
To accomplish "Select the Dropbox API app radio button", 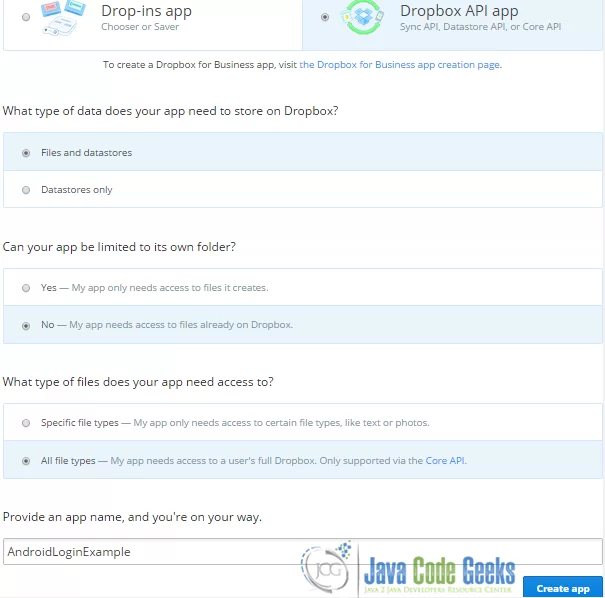I will (325, 17).
